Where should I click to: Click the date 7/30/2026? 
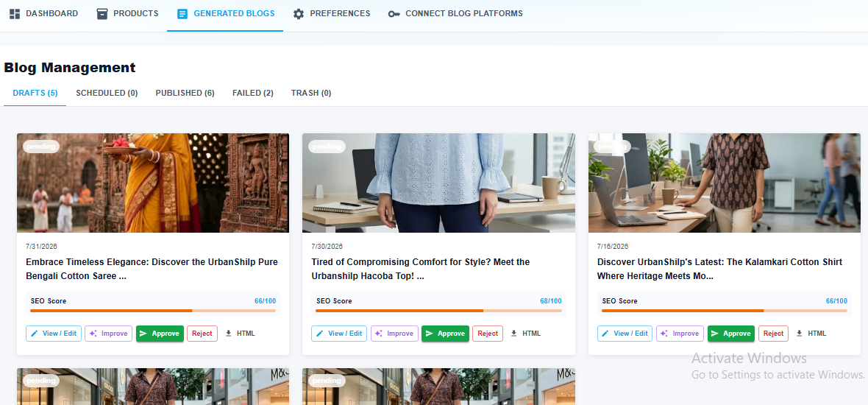point(327,247)
